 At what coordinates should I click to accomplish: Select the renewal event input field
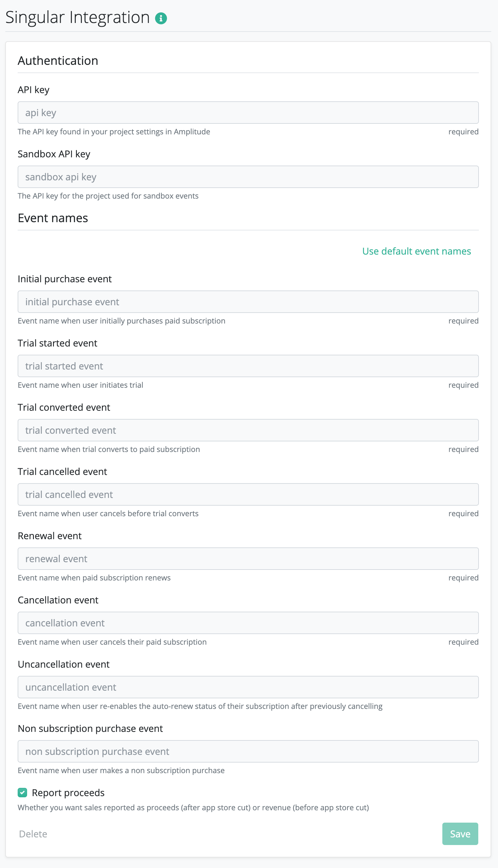(248, 559)
